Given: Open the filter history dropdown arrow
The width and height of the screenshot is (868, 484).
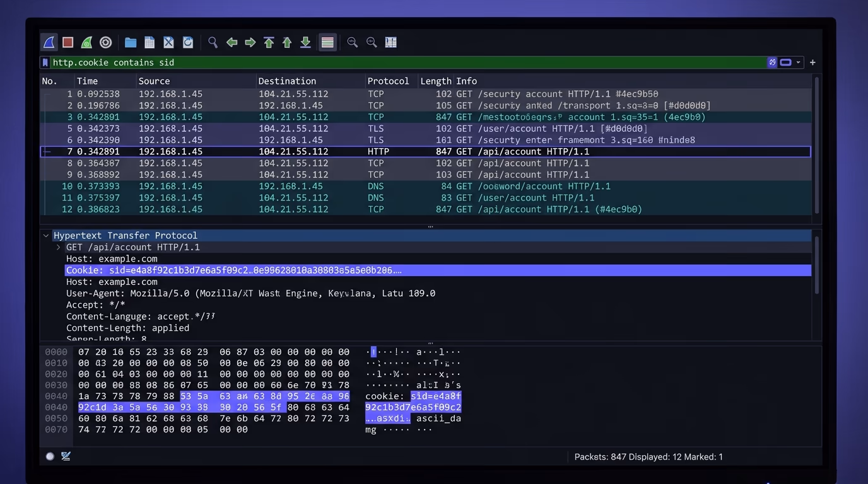Looking at the screenshot, I should [799, 62].
